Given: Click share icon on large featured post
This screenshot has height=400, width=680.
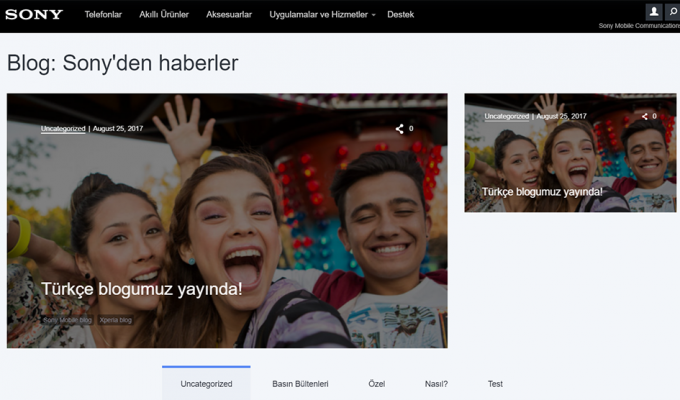Looking at the screenshot, I should point(399,129).
